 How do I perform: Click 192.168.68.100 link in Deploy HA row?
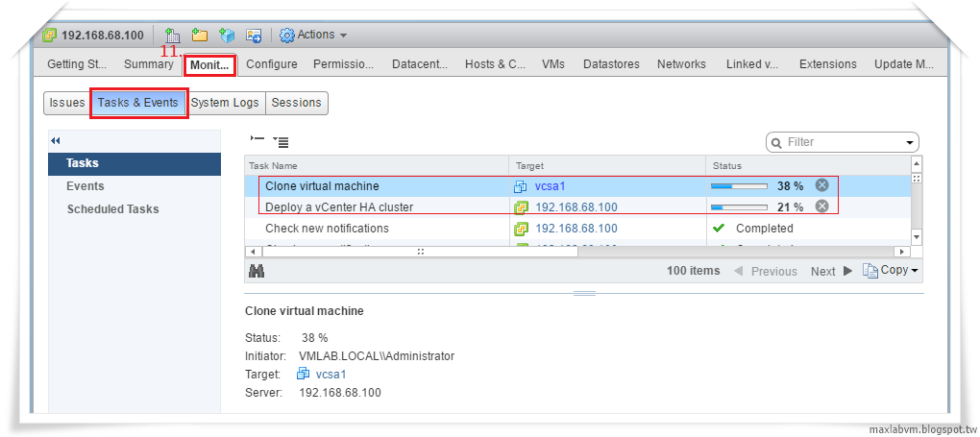pos(576,206)
